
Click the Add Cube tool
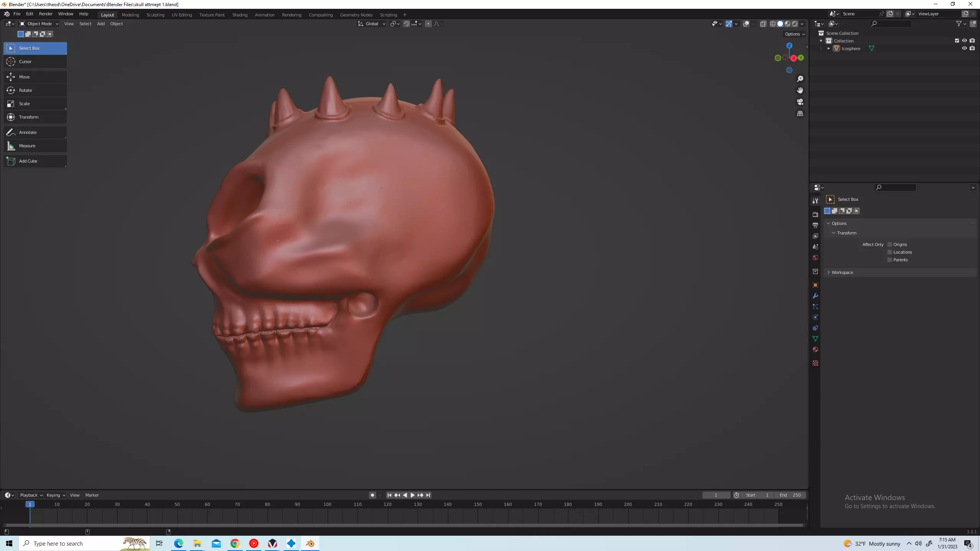click(x=35, y=161)
